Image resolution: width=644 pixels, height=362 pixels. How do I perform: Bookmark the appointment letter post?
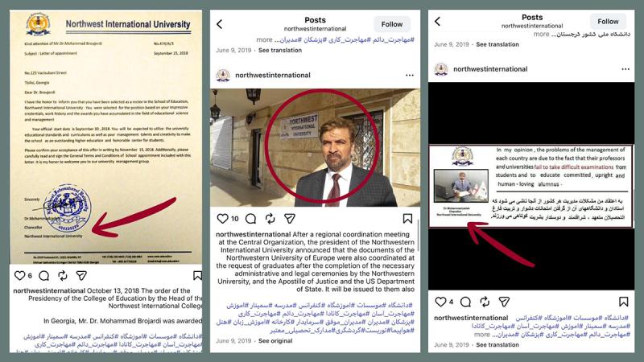[x=197, y=275]
